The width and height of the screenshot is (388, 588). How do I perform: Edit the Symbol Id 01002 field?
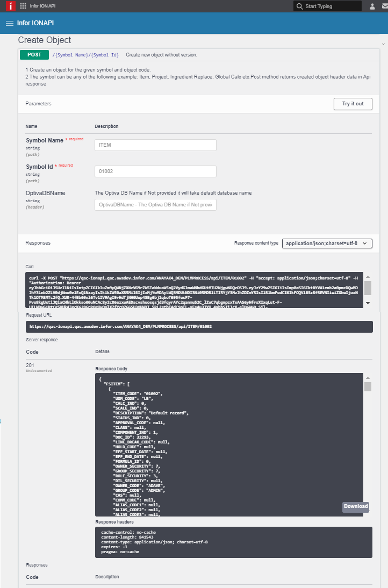point(155,171)
